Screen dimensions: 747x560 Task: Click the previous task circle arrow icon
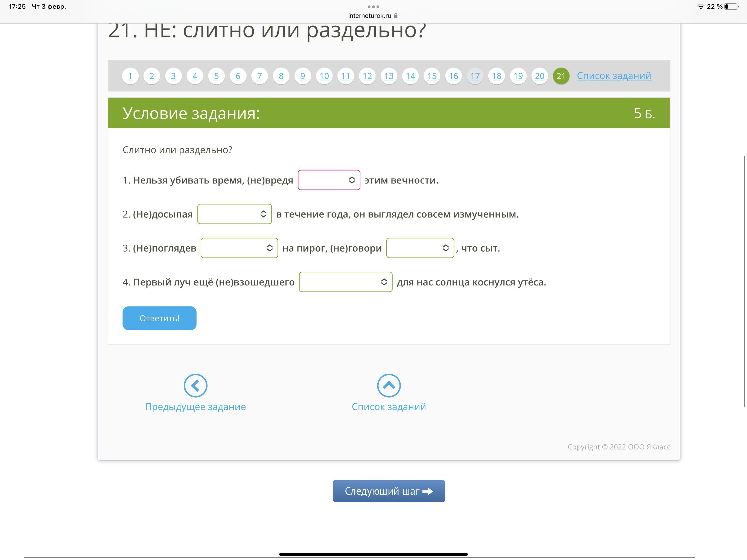tap(195, 385)
